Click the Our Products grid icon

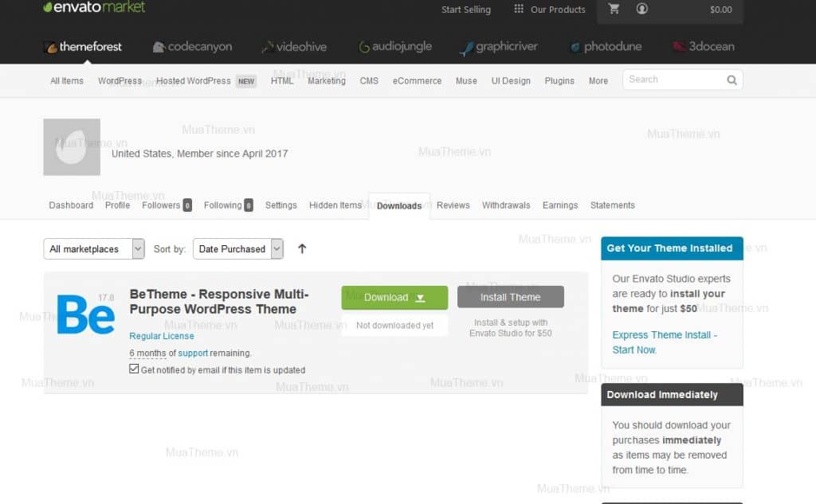point(519,10)
